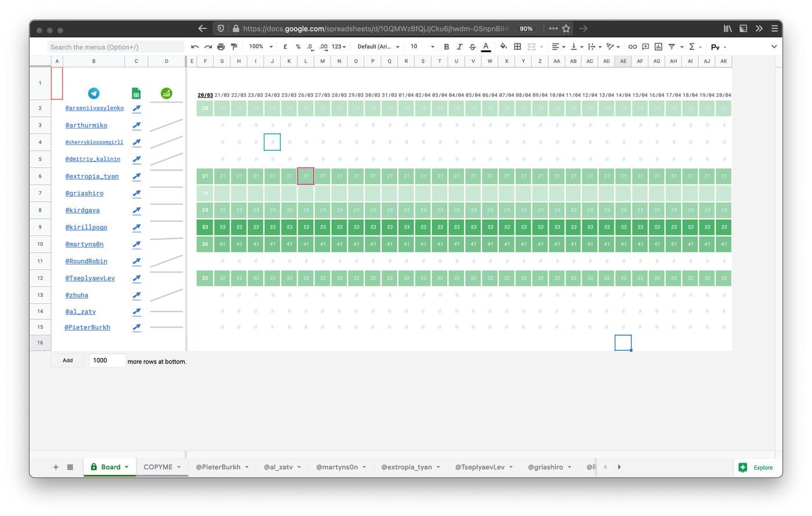Click the undo arrow icon
This screenshot has width=812, height=516.
(195, 47)
